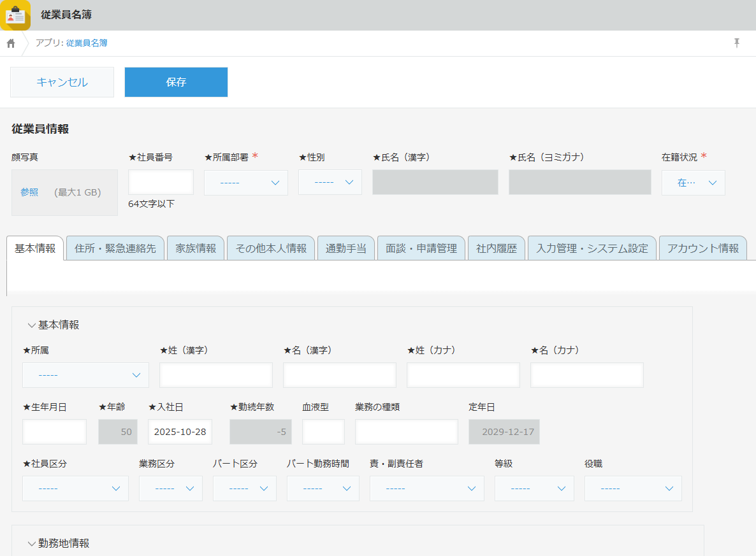Click the ★社員番号 input field
Viewport: 756px width, 556px height.
point(161,182)
